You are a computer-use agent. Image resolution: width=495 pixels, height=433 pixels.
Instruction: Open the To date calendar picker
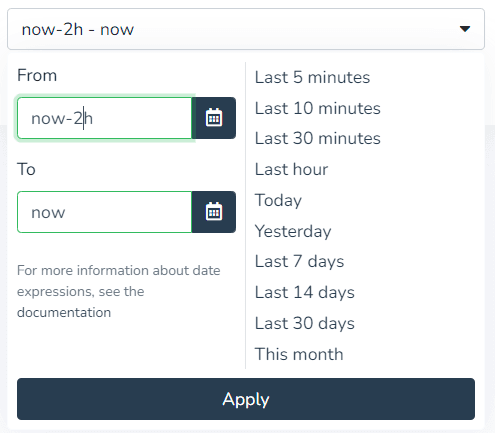click(x=214, y=212)
